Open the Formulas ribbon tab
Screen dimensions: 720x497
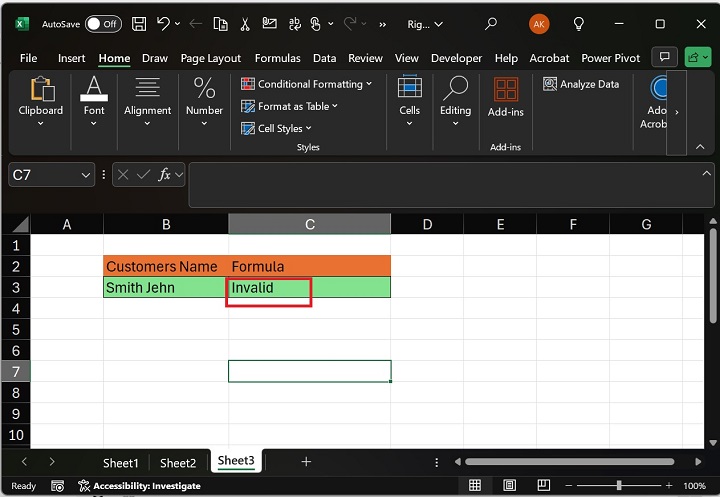pos(277,58)
